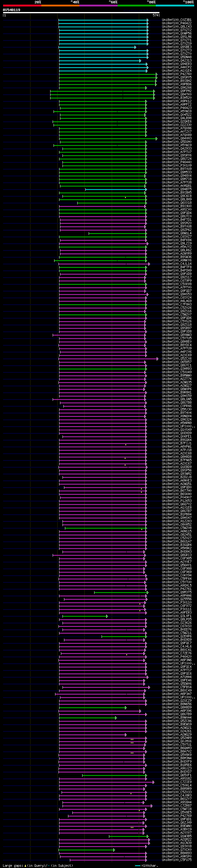Select UniRef100_Q9FQC4 label
The height and width of the screenshot is (868, 197).
click(177, 667)
